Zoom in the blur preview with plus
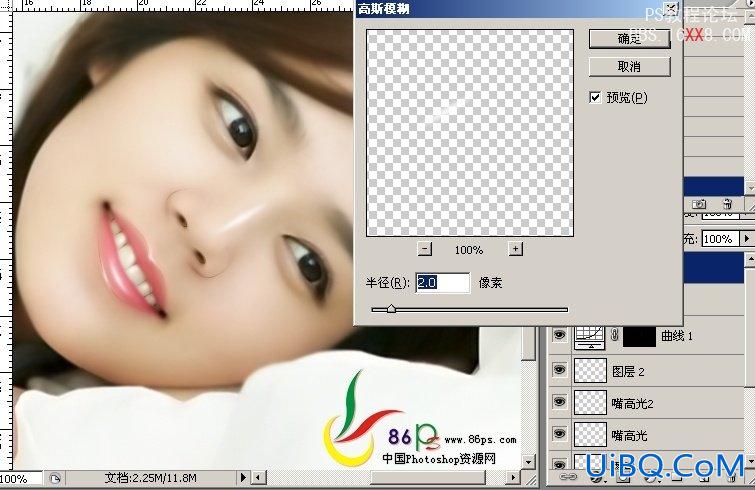Viewport: 755px width, 490px height. pyautogui.click(x=515, y=249)
